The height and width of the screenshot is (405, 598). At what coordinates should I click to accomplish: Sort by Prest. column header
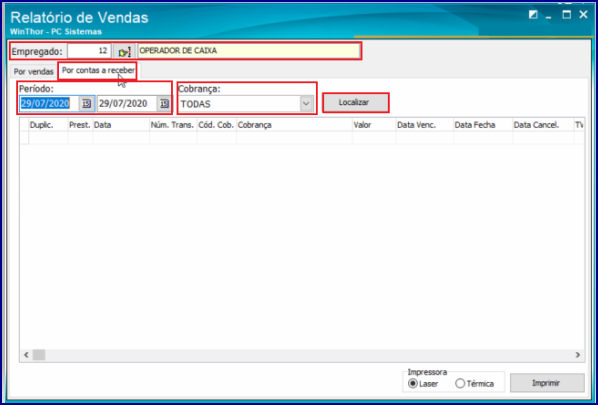click(80, 125)
